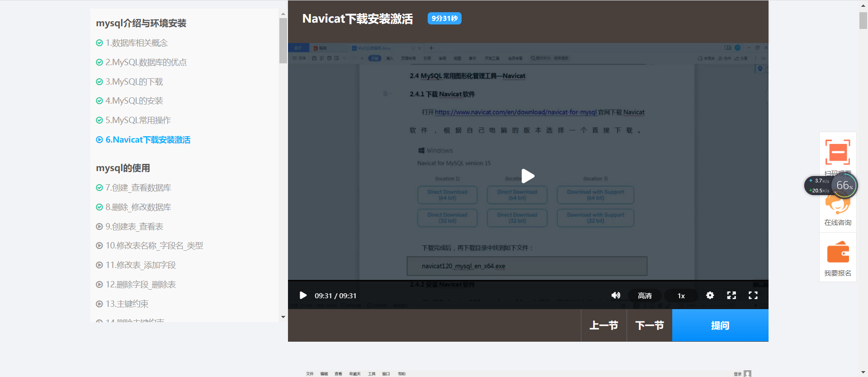Click the 编辑 menu in the image below the player
868x377 pixels.
click(x=324, y=374)
